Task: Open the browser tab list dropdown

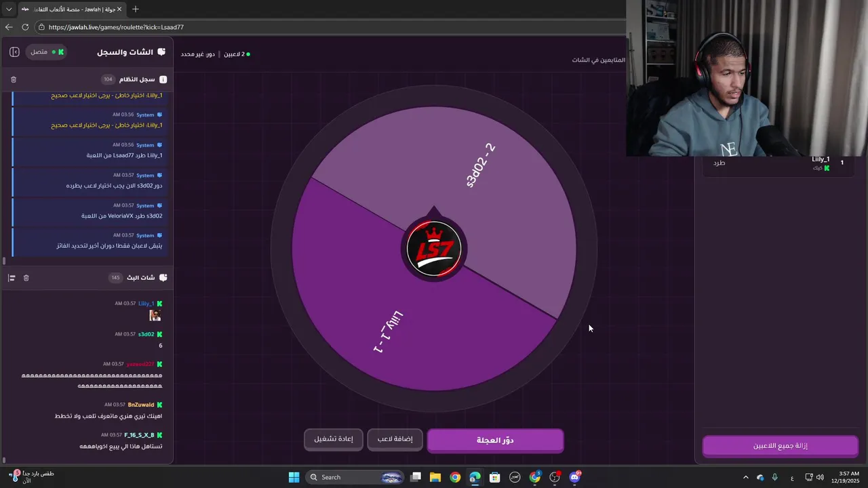Action: click(x=9, y=9)
